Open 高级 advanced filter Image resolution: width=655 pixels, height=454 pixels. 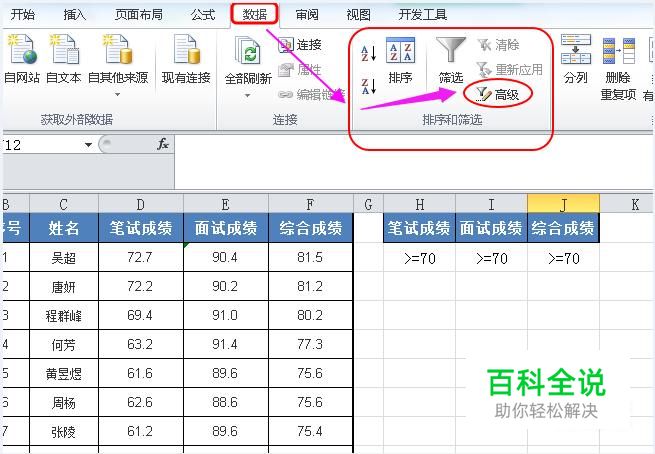[498, 95]
